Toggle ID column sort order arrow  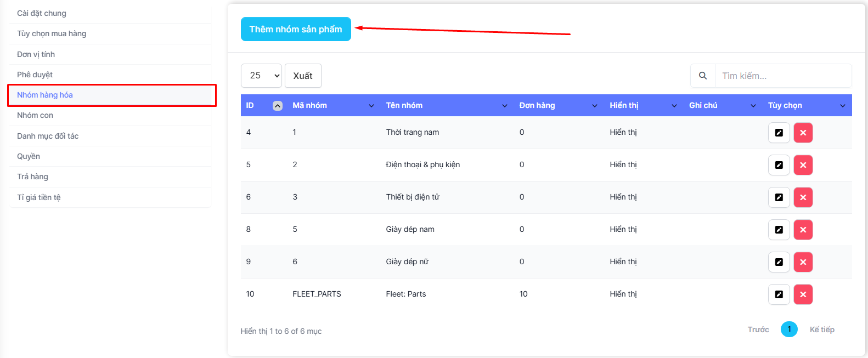[278, 106]
